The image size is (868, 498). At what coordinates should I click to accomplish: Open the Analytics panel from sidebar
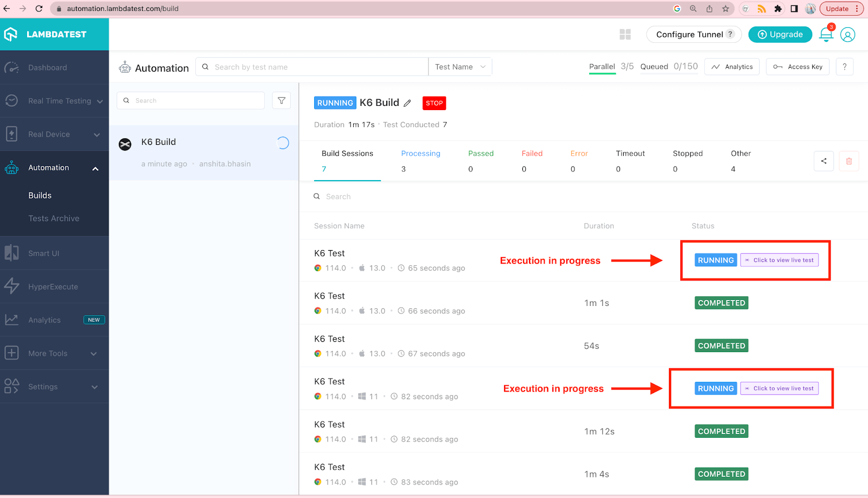click(44, 320)
